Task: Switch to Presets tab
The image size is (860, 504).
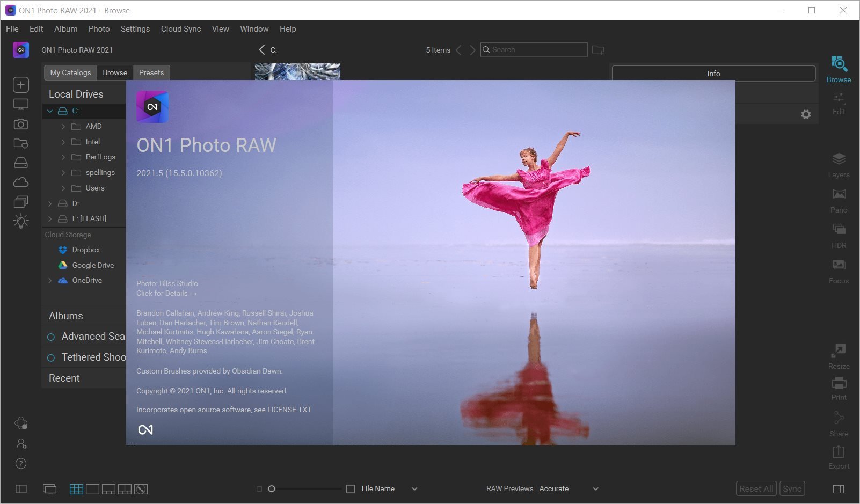Action: pyautogui.click(x=151, y=72)
